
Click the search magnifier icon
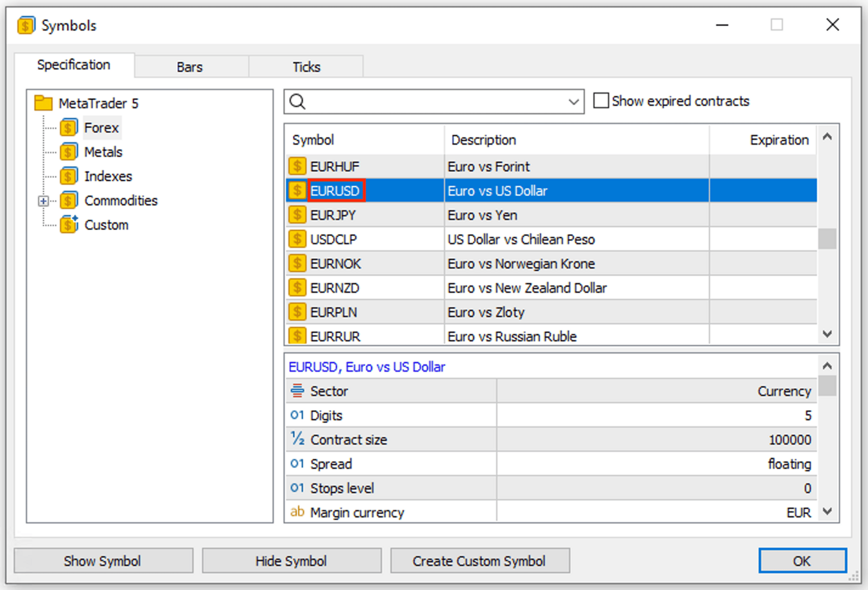point(297,101)
